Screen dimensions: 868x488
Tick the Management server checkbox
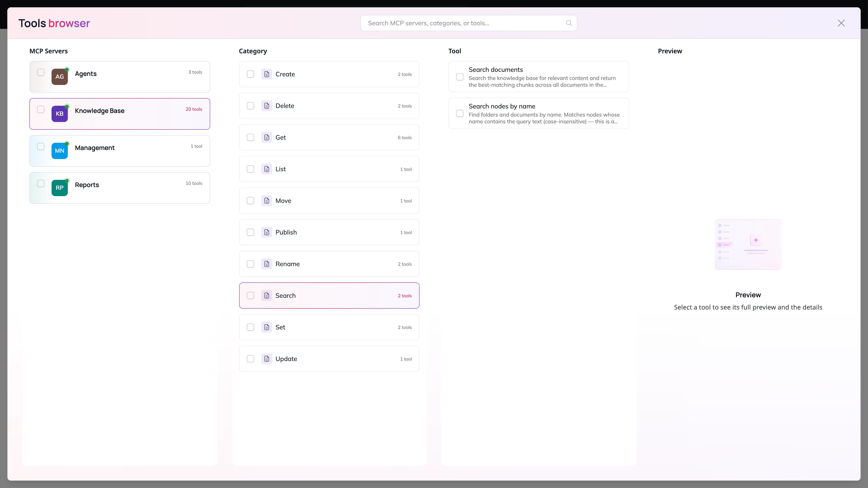[x=41, y=146]
